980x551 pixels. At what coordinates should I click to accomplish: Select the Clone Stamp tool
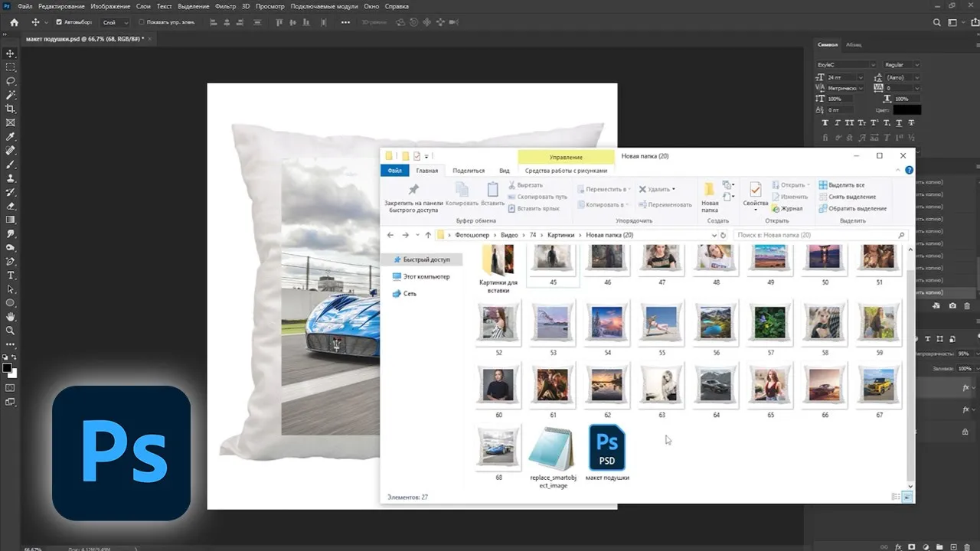coord(11,178)
